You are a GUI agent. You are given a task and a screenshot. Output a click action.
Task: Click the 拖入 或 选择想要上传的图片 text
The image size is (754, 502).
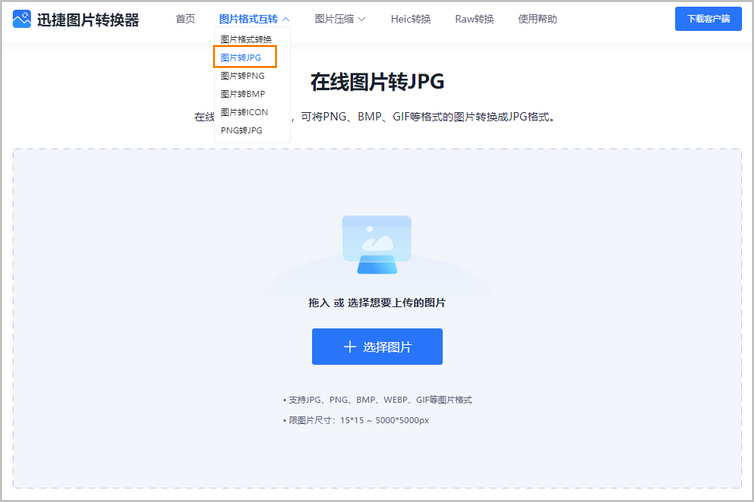(377, 302)
